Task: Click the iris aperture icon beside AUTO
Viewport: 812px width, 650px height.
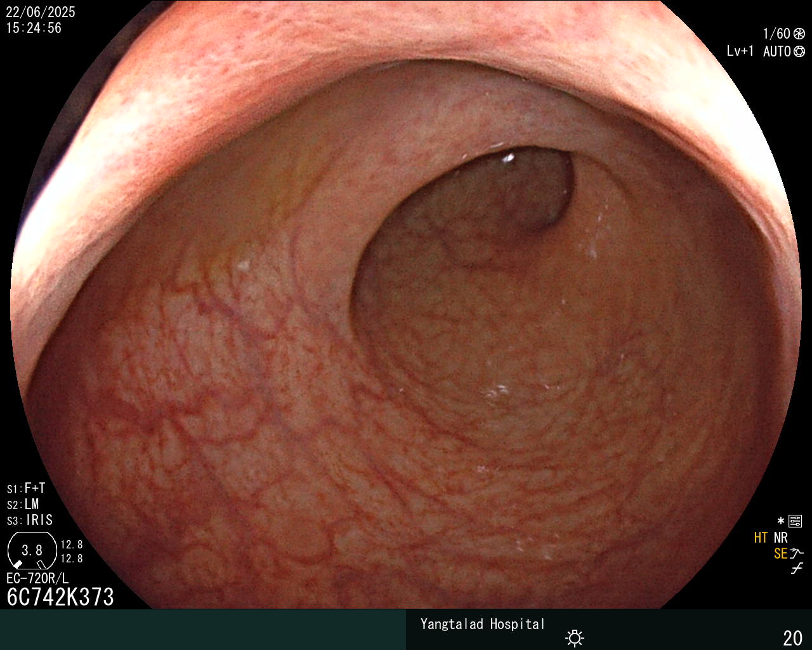Action: click(x=799, y=51)
